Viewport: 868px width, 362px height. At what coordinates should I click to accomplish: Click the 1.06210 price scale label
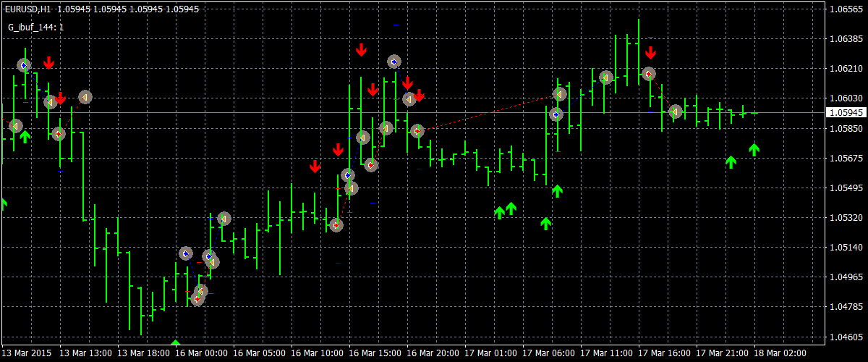click(846, 69)
